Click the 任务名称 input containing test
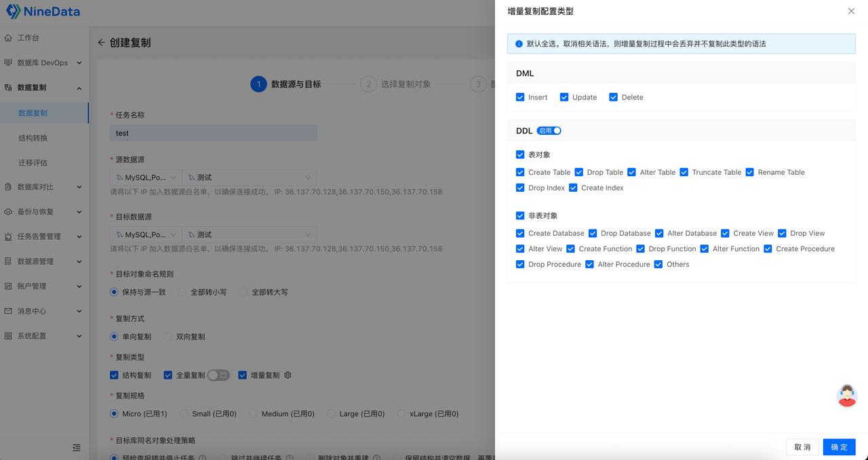 [214, 133]
